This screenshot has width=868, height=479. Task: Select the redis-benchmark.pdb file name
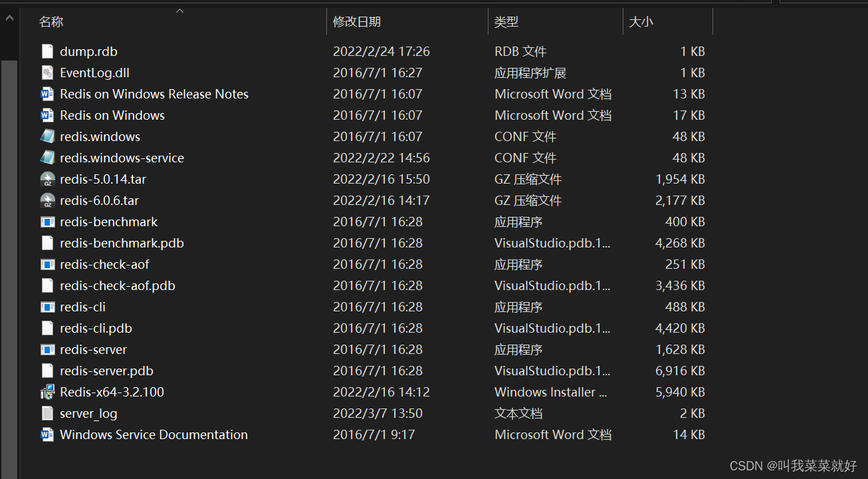(x=122, y=243)
